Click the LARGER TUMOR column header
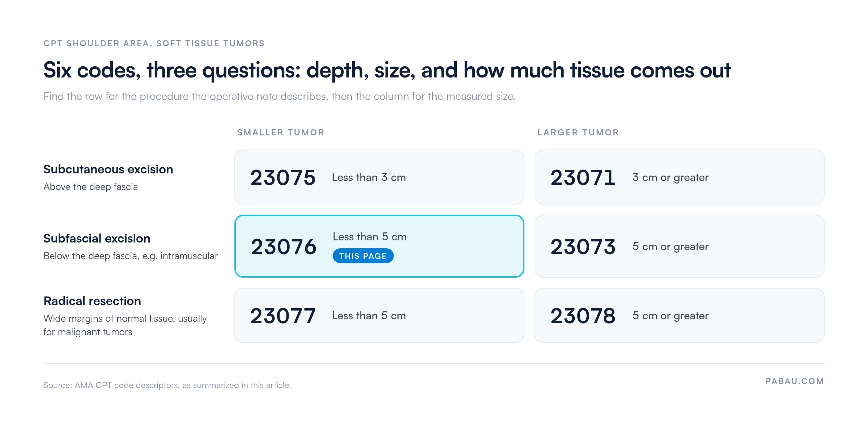Viewport: 868px width, 425px height. point(578,132)
